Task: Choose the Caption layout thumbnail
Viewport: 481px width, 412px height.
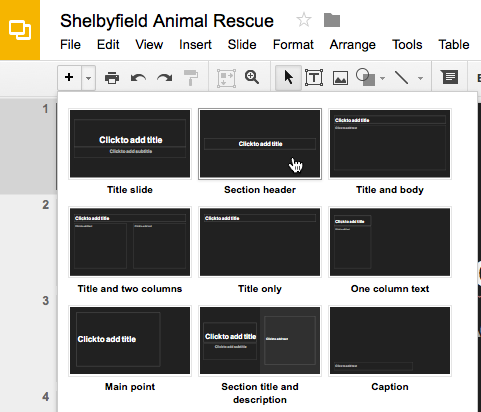Action: [x=390, y=341]
